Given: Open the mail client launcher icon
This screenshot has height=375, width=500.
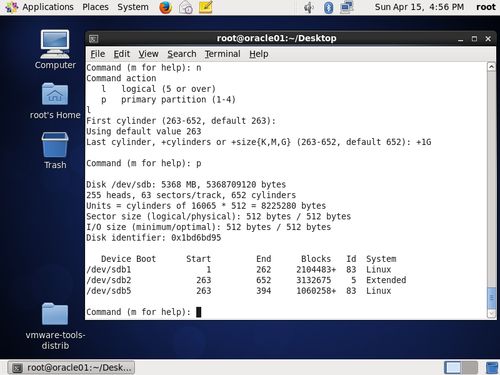Looking at the screenshot, I should [186, 7].
